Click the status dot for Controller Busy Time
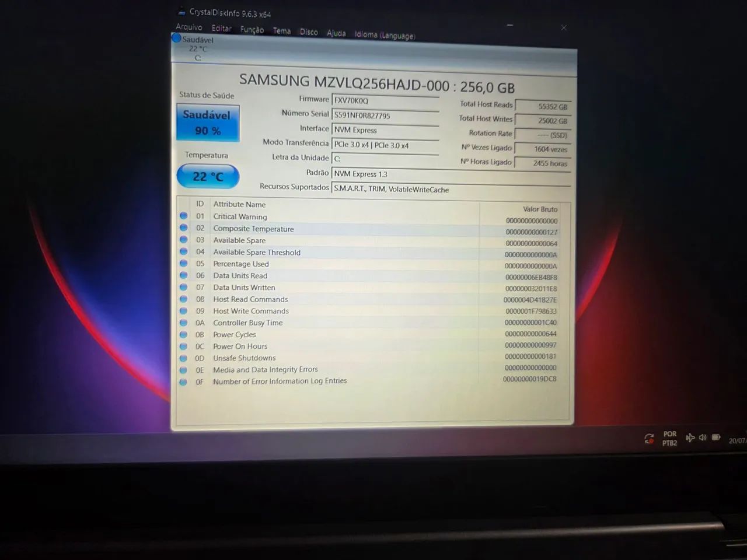Image resolution: width=747 pixels, height=560 pixels. [x=184, y=323]
